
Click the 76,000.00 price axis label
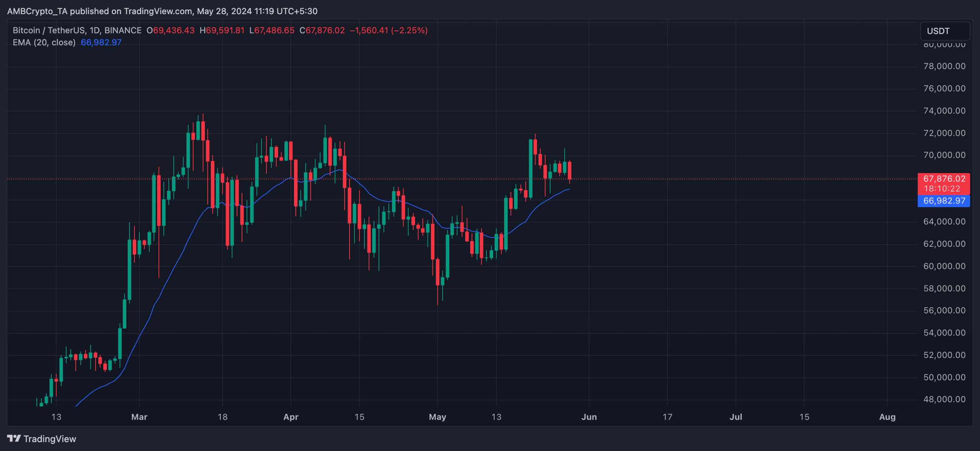pyautogui.click(x=944, y=89)
